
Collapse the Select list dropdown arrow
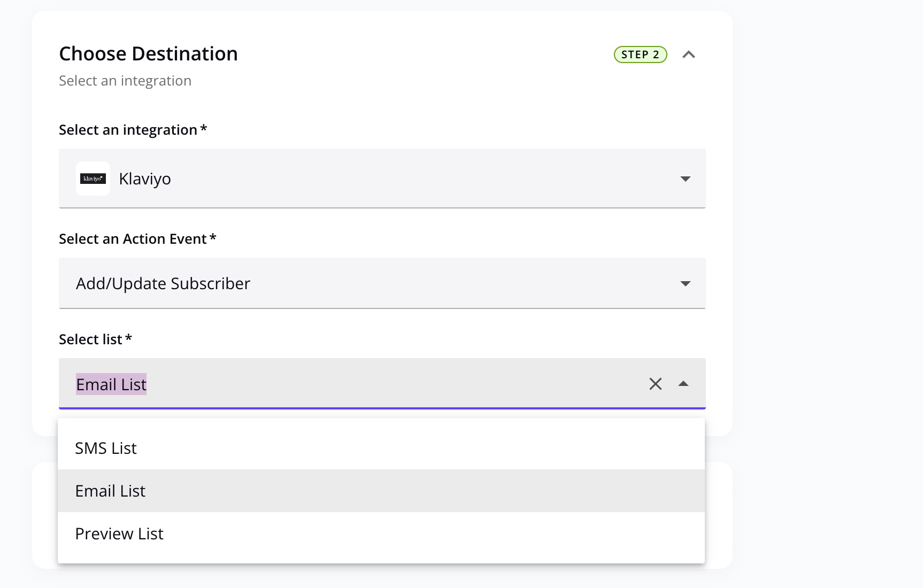(x=683, y=384)
